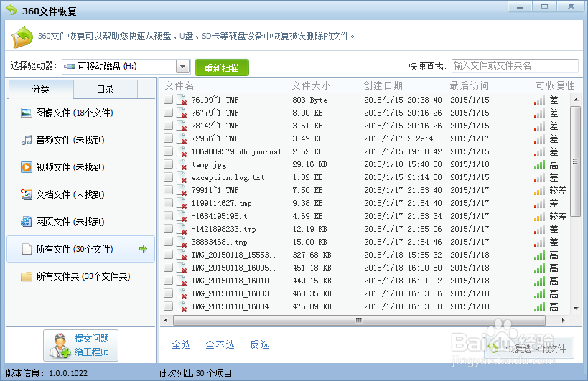Image resolution: width=588 pixels, height=381 pixels.
Task: Sort by 创建日期 column header
Action: (383, 86)
